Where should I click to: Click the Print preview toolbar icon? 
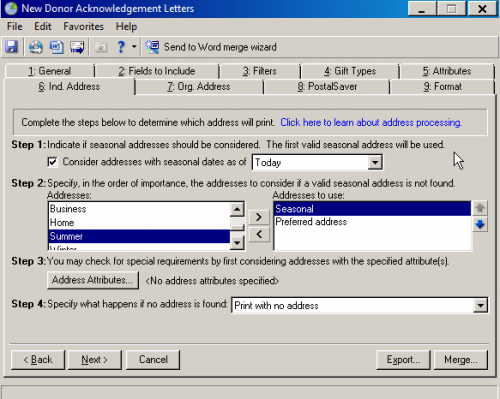(36, 47)
